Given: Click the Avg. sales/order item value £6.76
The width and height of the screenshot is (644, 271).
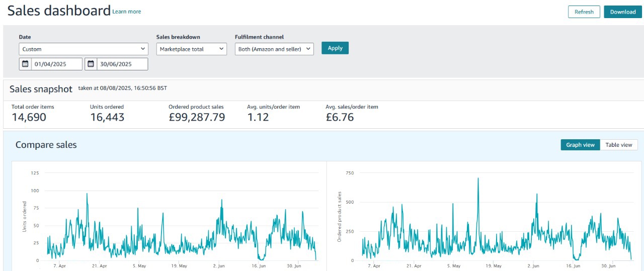Looking at the screenshot, I should click(x=340, y=117).
